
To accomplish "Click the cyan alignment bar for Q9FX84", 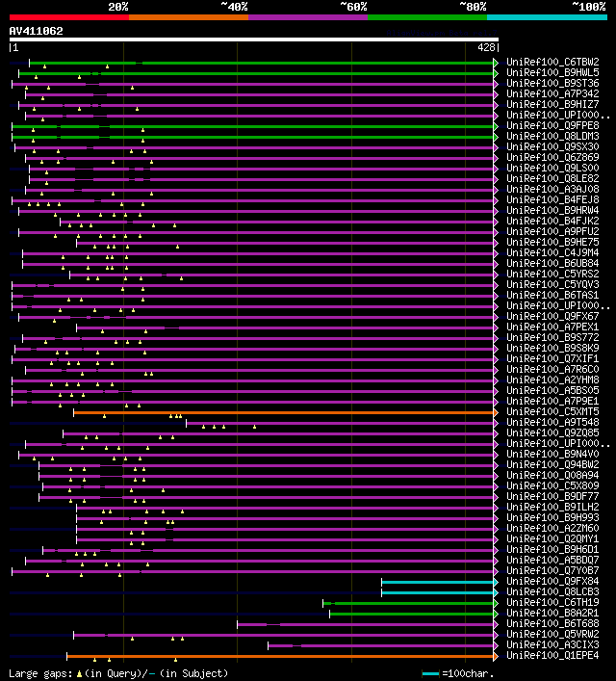I will point(437,582).
